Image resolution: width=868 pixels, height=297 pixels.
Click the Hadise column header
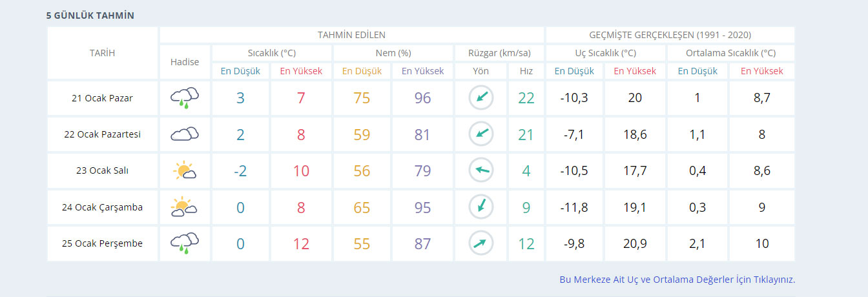click(x=185, y=62)
